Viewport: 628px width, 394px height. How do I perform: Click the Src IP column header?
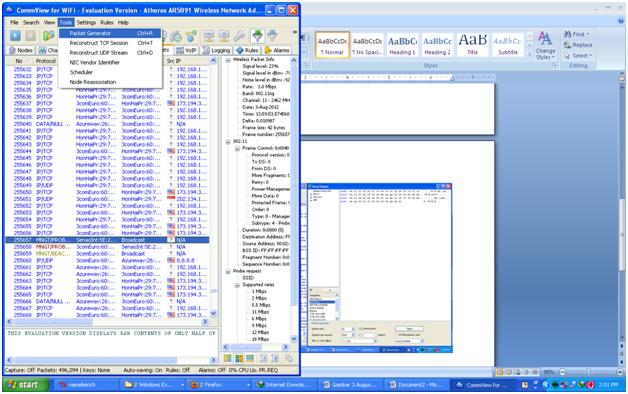click(186, 61)
